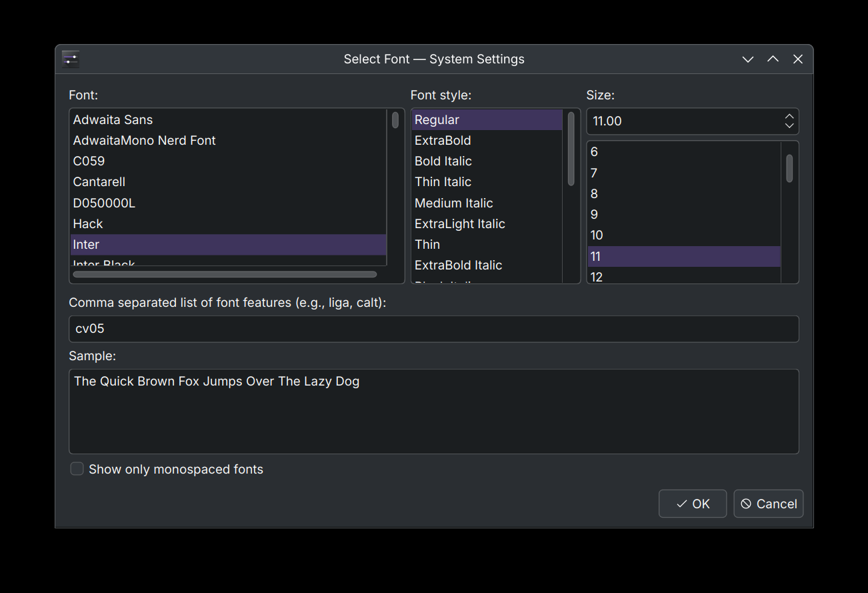Screen dimensions: 868x593
Task: Click the spinbox up arrow to increase size
Action: (x=789, y=116)
